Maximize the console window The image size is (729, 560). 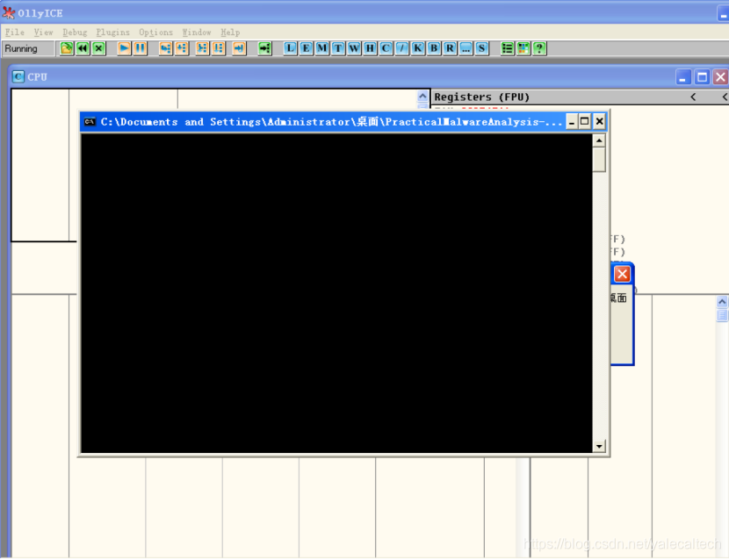coord(585,122)
